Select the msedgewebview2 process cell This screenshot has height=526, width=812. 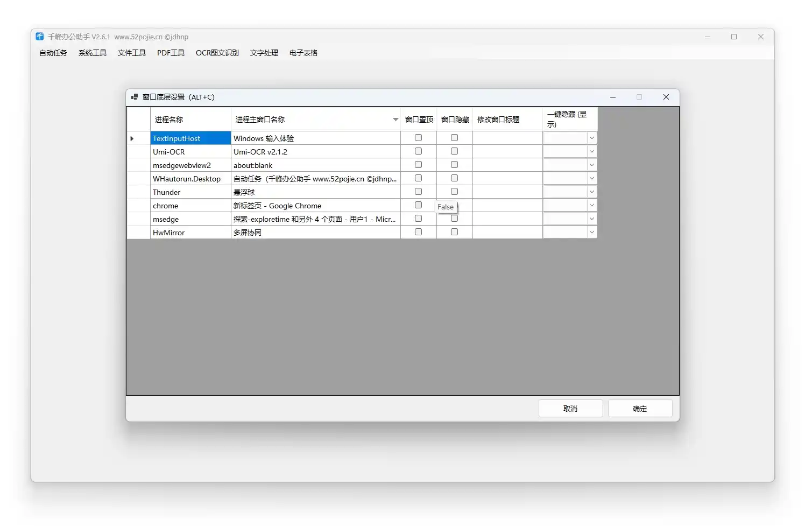tap(190, 165)
